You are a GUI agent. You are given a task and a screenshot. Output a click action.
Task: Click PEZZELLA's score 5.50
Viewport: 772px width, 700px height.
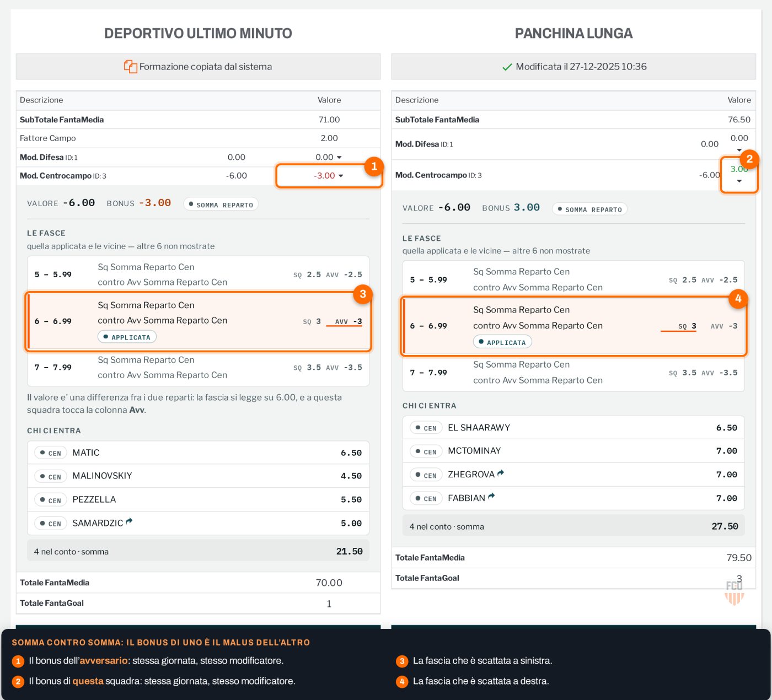click(x=351, y=500)
